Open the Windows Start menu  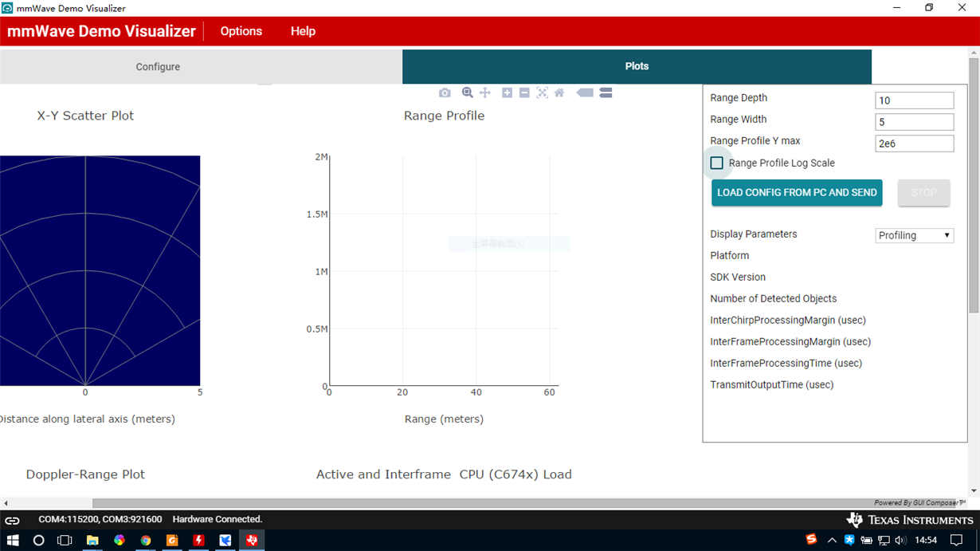(x=13, y=540)
